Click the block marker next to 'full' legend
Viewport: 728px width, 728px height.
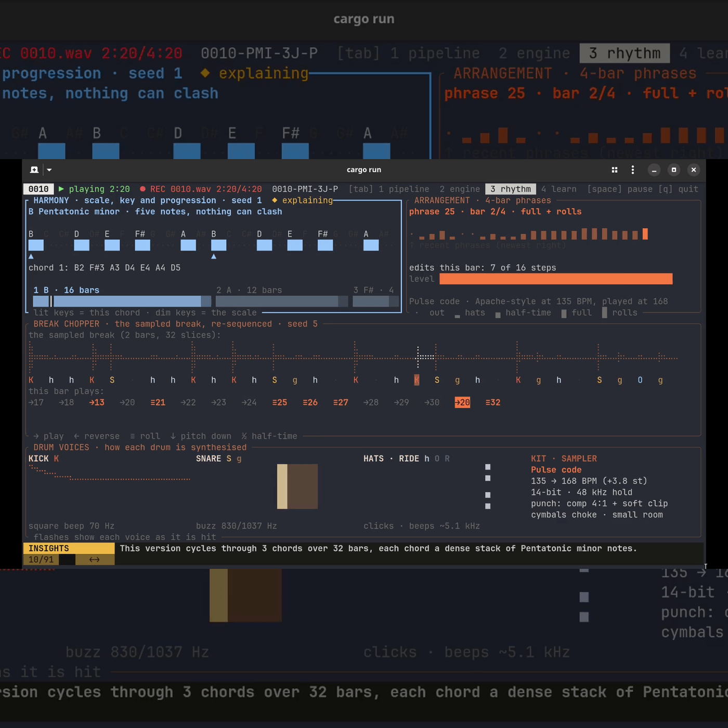pos(564,314)
